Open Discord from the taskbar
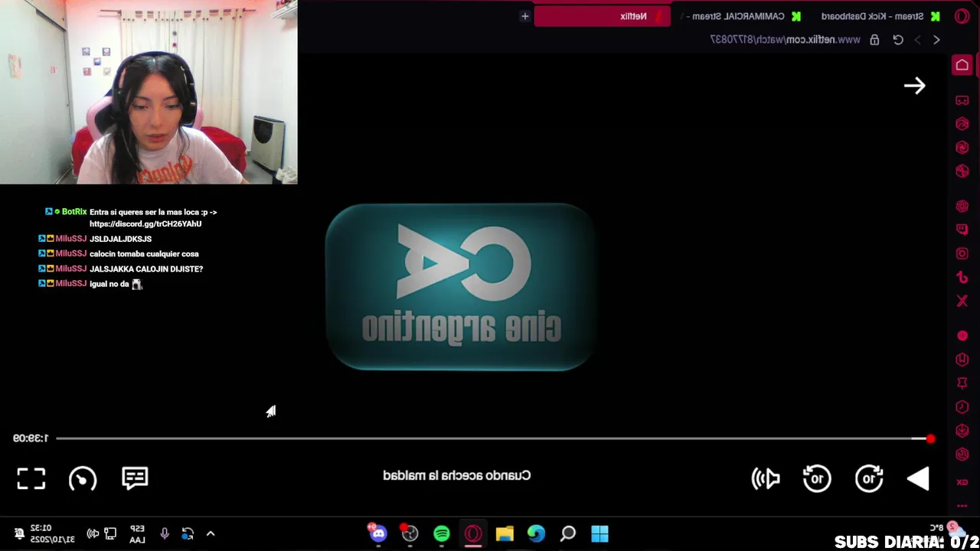The height and width of the screenshot is (551, 980). click(x=378, y=533)
